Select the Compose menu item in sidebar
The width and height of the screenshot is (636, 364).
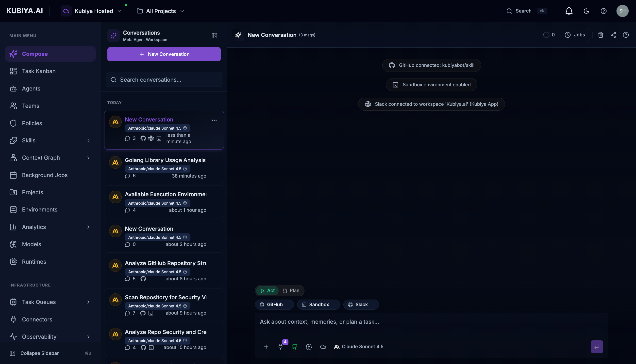point(34,54)
